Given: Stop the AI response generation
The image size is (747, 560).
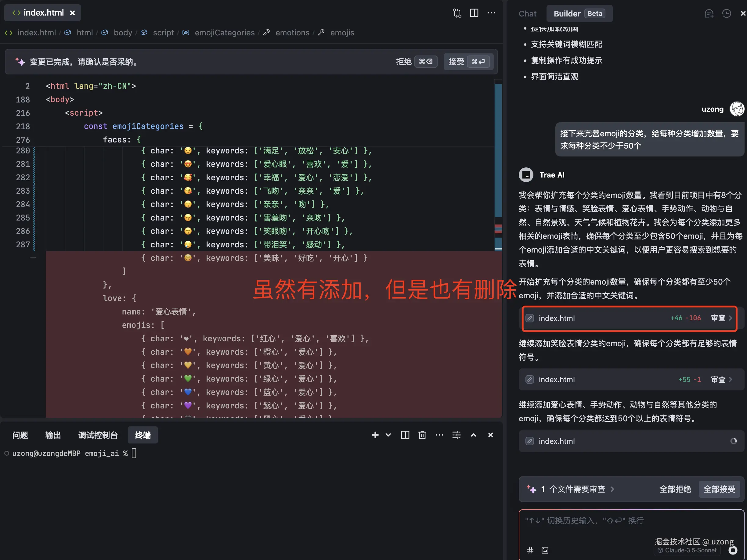Looking at the screenshot, I should (732, 550).
